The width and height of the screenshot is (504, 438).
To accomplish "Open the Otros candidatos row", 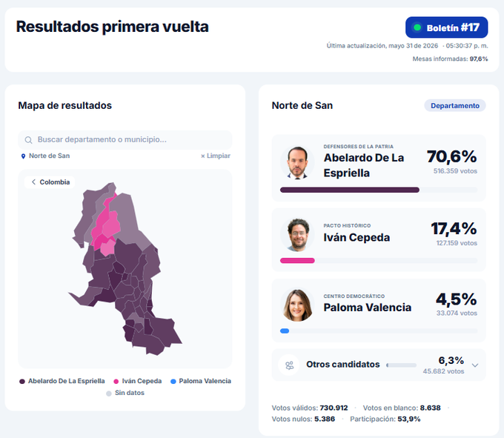I will point(379,365).
